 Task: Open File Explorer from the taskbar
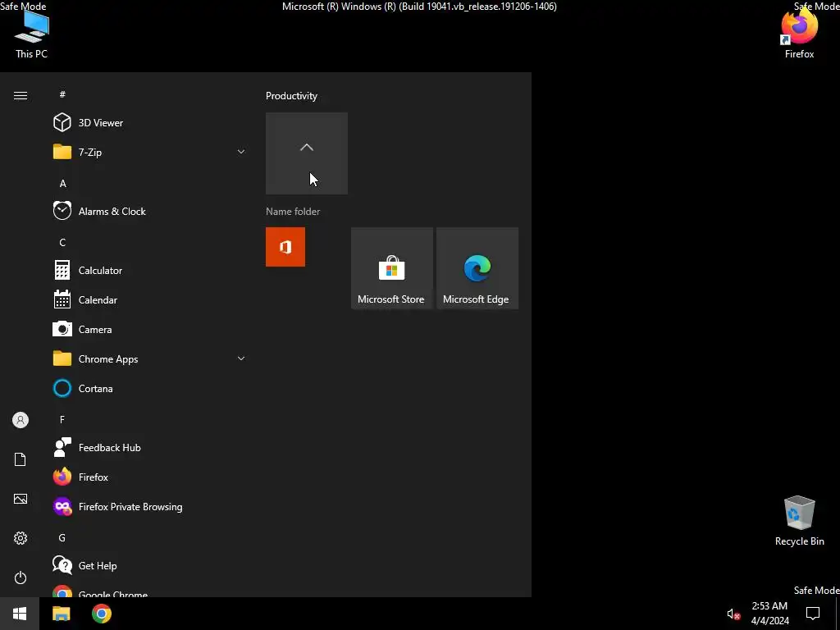click(61, 614)
